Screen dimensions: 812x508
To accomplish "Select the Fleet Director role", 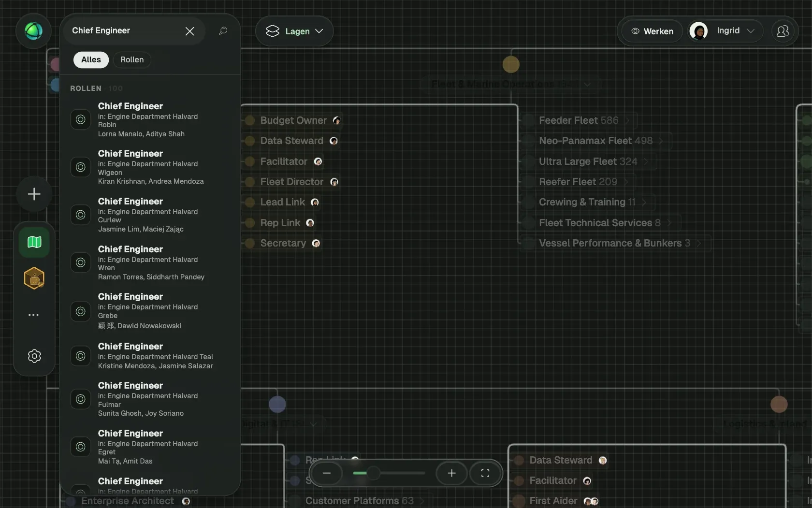I will (x=291, y=182).
